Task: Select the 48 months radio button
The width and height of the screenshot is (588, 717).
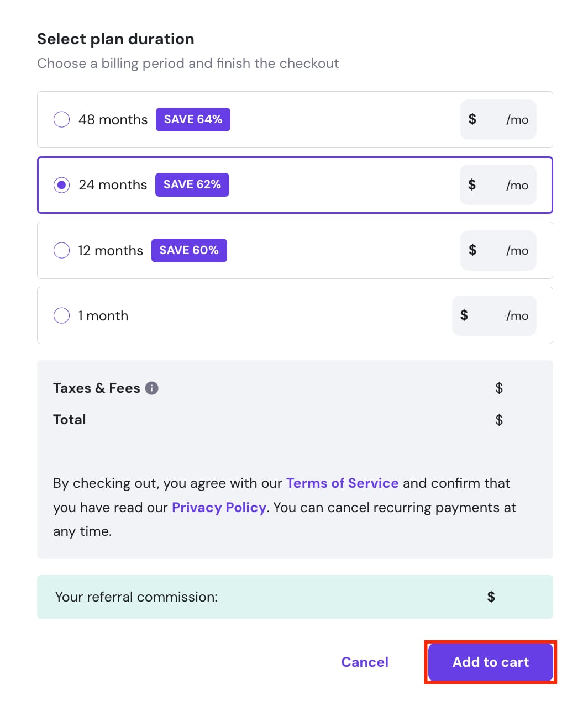Action: (61, 119)
